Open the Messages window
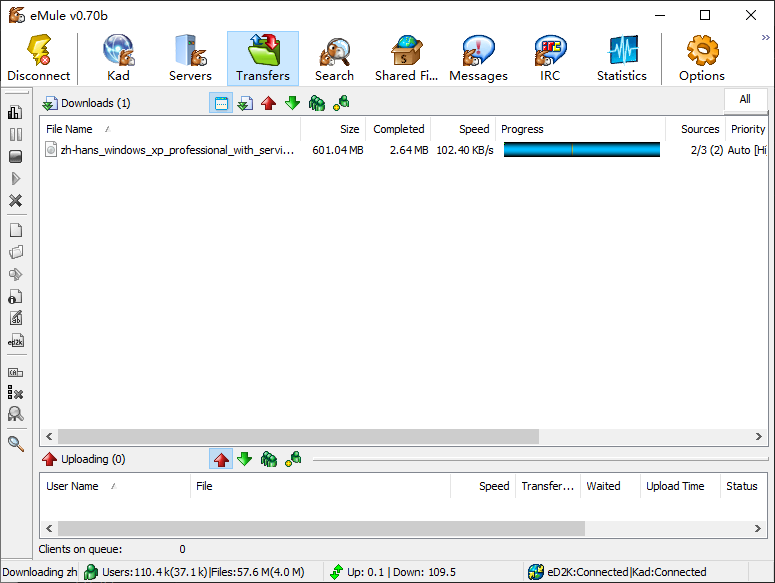This screenshot has height=583, width=775. [478, 59]
